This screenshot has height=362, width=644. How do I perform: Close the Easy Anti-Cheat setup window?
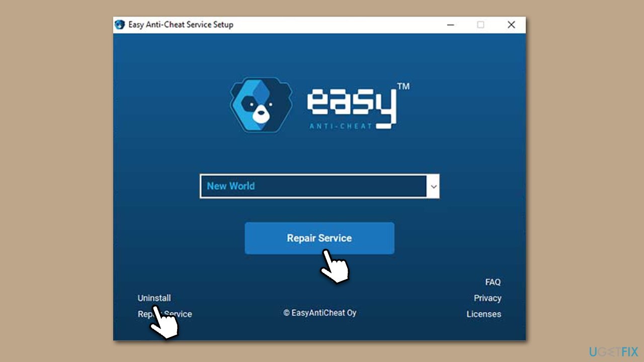(511, 25)
